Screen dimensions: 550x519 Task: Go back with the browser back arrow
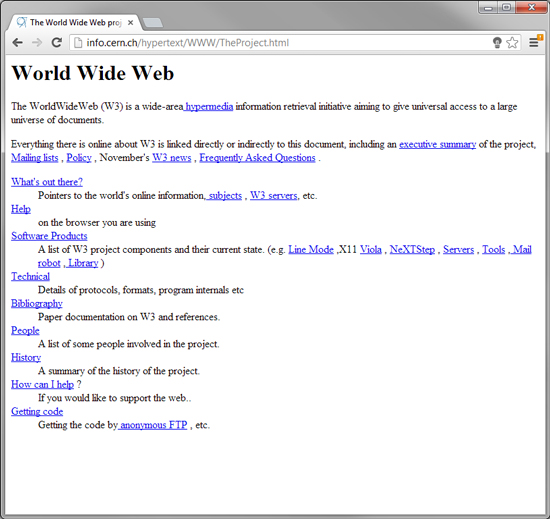click(17, 43)
